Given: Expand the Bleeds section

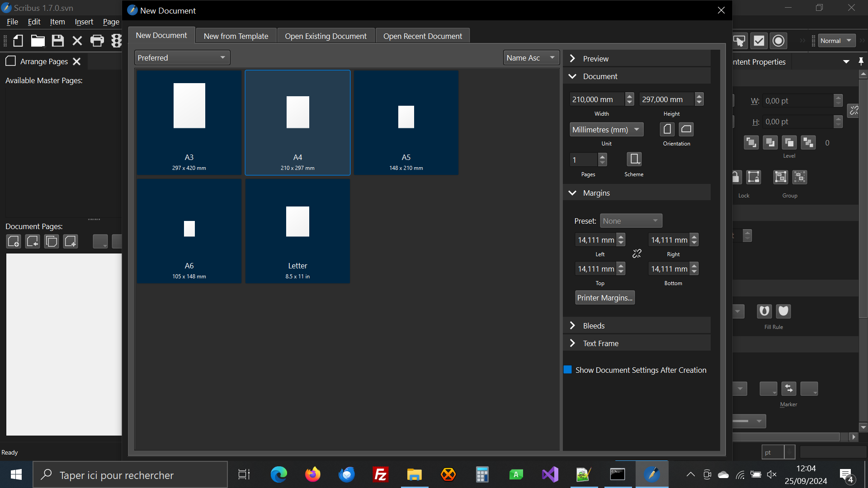Looking at the screenshot, I should click(594, 326).
